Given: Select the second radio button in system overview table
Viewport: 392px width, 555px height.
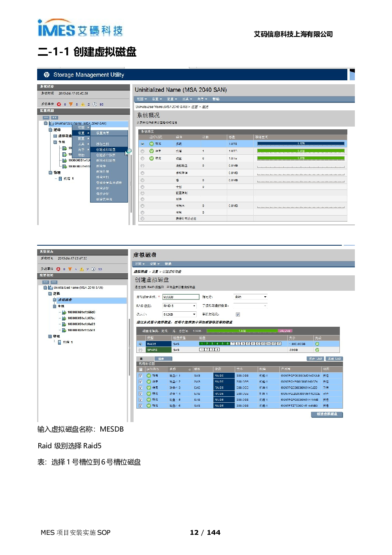Looking at the screenshot, I should (142, 151).
